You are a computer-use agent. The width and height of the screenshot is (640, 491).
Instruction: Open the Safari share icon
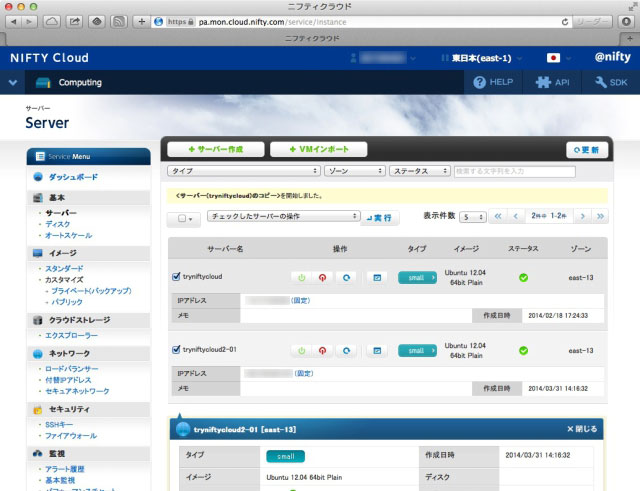[x=74, y=22]
